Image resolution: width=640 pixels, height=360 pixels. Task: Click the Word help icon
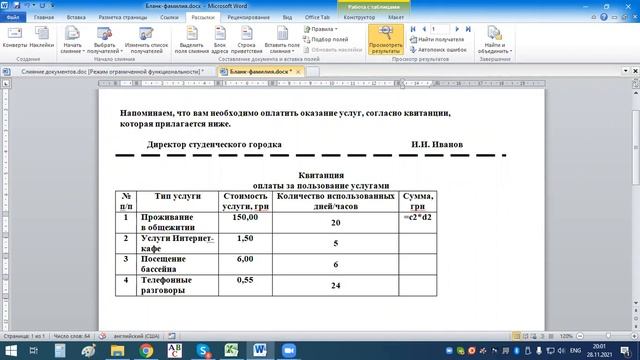tap(604, 17)
